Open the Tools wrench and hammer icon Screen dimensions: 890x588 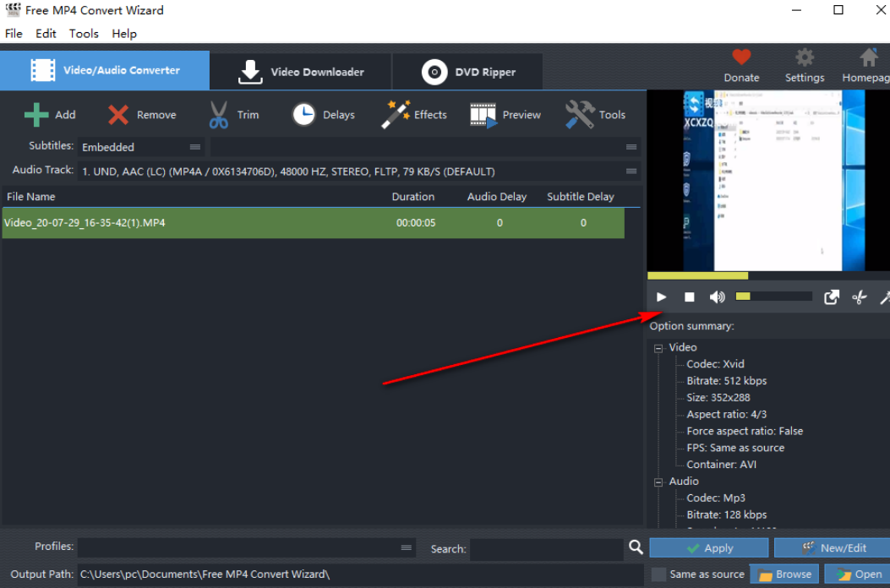click(580, 114)
